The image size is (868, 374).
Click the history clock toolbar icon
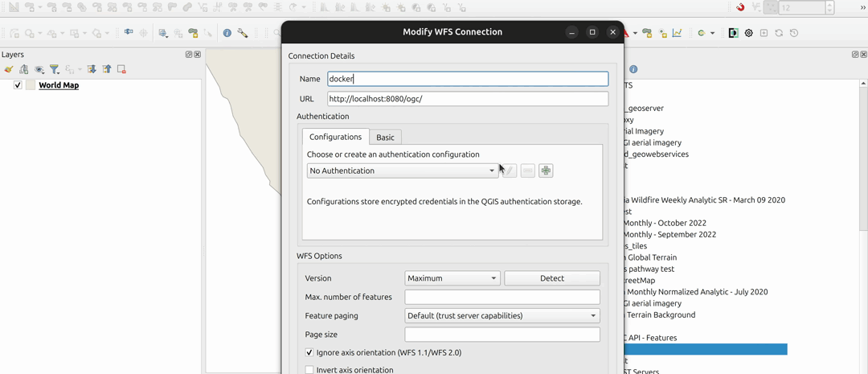(x=794, y=33)
